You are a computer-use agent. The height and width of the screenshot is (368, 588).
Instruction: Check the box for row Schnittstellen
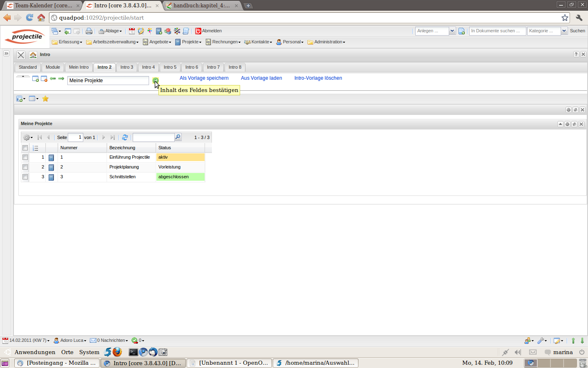25,177
